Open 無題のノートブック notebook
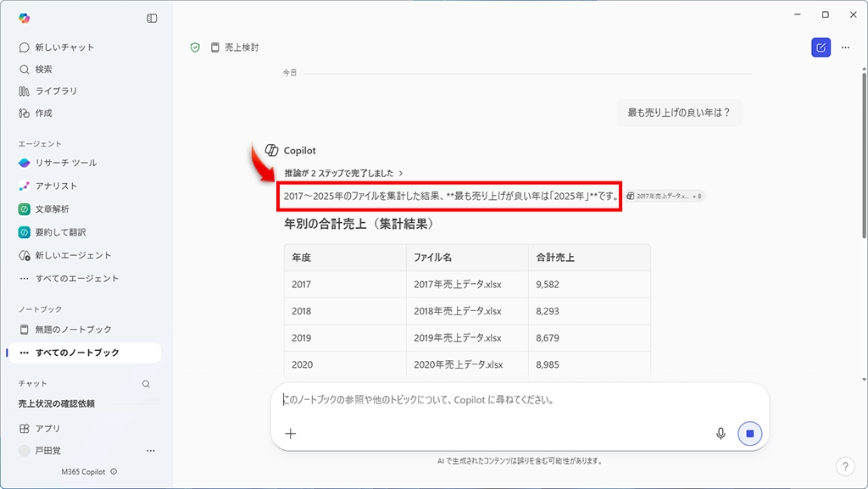 (x=73, y=329)
